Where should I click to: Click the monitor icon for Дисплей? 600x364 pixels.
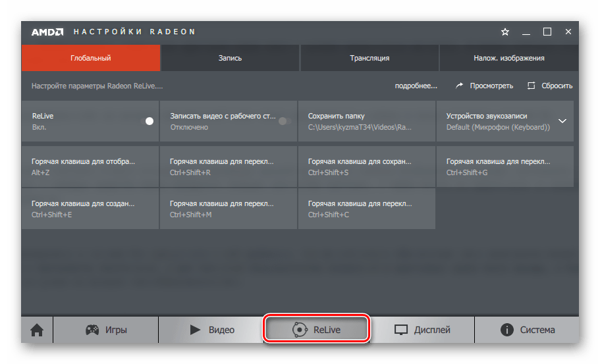tap(401, 330)
